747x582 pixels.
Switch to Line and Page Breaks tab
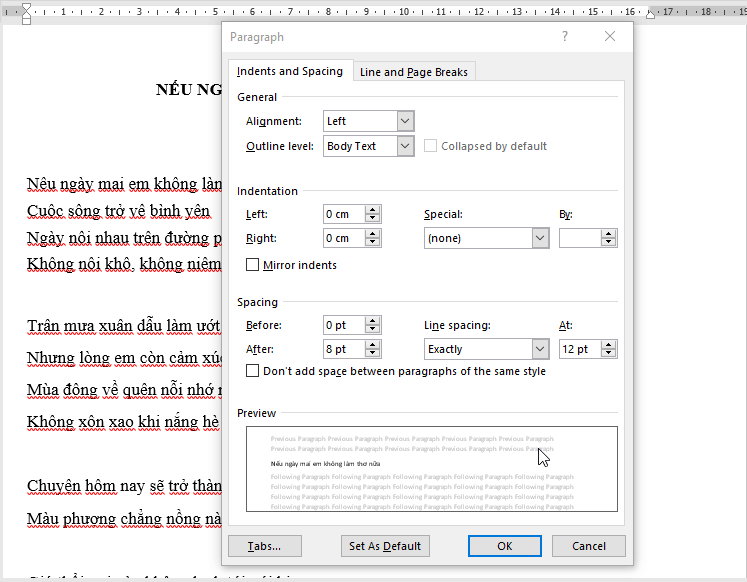(x=414, y=72)
